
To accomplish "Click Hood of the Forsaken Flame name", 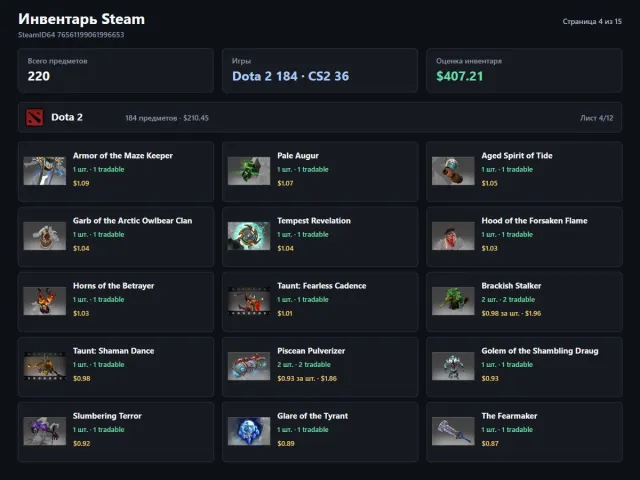I will [534, 220].
